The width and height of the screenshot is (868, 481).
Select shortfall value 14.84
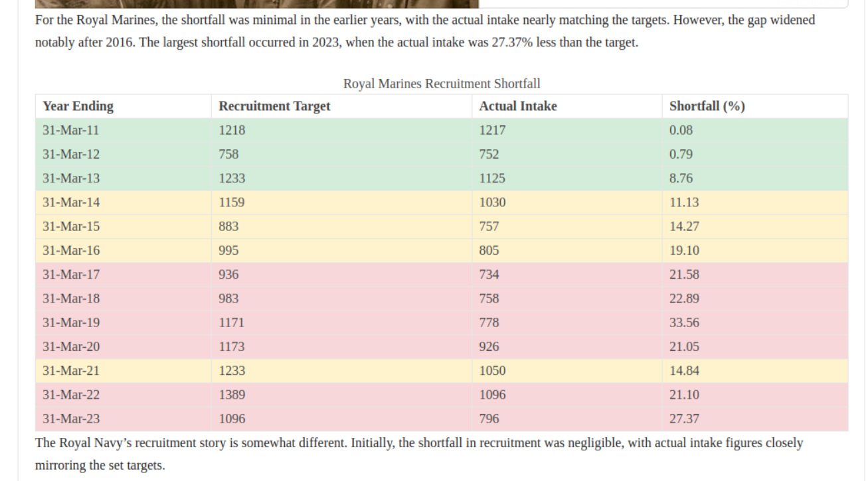[x=755, y=371]
